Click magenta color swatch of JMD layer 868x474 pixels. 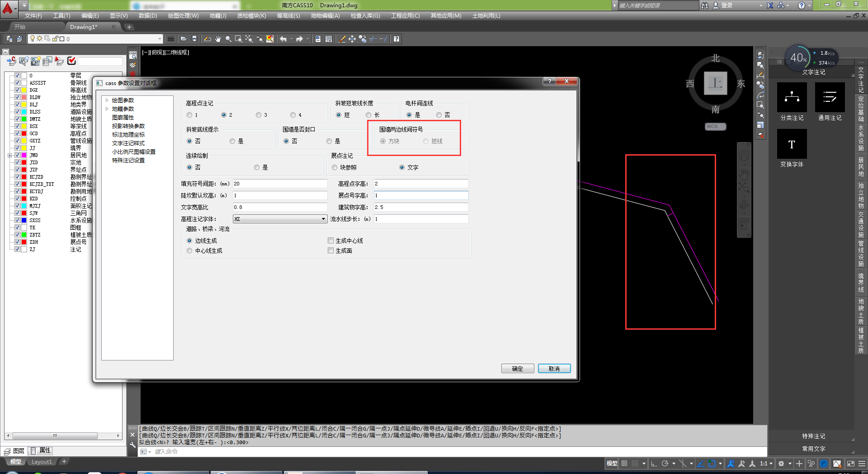coord(24,155)
